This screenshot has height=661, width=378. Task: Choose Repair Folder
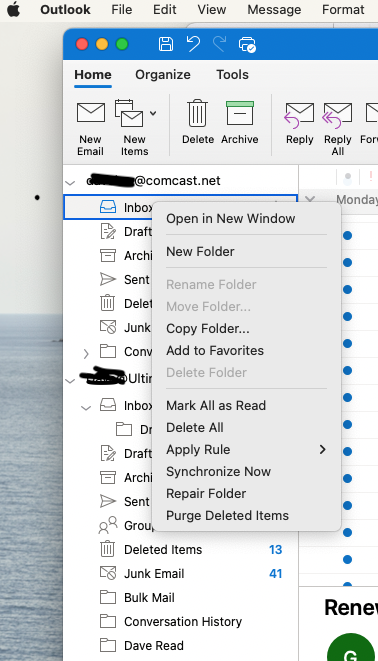coord(206,493)
